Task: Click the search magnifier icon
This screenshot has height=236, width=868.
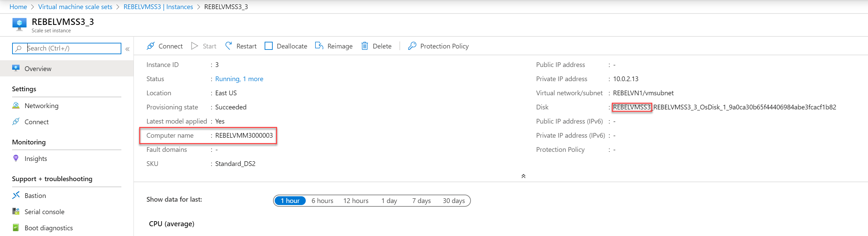Action: click(19, 48)
